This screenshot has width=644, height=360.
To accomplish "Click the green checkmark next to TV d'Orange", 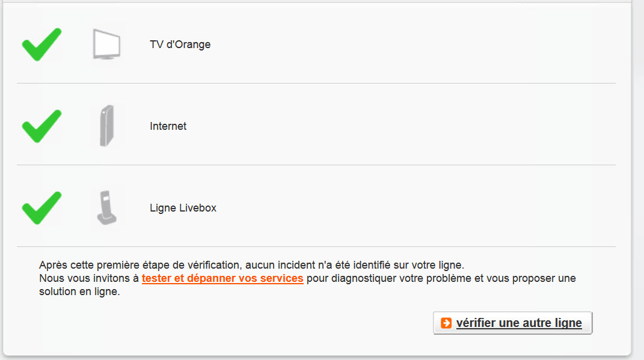I will (41, 44).
